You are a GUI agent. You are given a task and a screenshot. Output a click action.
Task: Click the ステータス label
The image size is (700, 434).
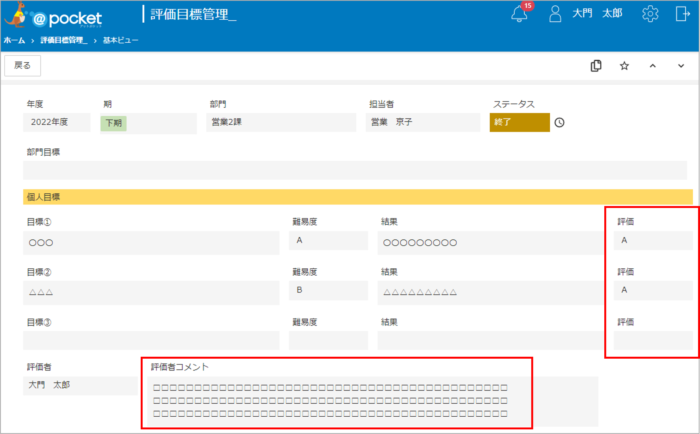click(x=513, y=104)
